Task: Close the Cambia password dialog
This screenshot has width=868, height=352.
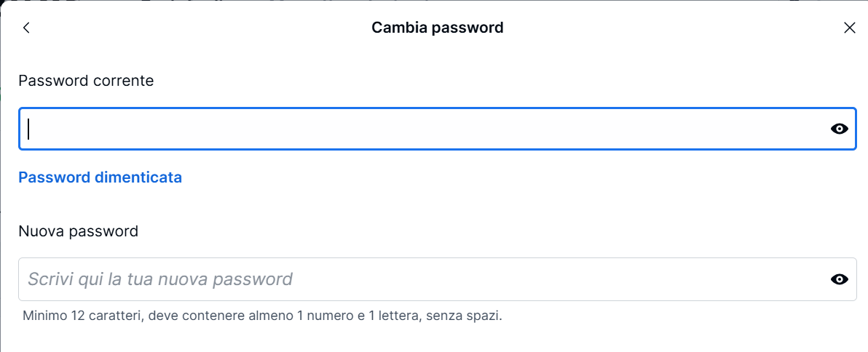Action: point(849,28)
